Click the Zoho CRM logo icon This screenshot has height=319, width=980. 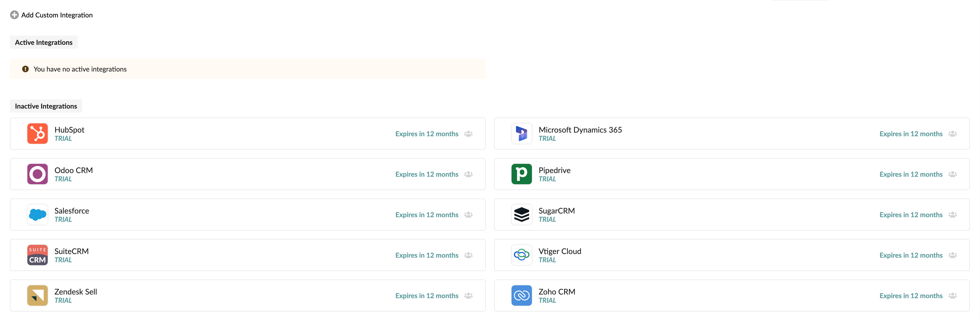click(521, 295)
